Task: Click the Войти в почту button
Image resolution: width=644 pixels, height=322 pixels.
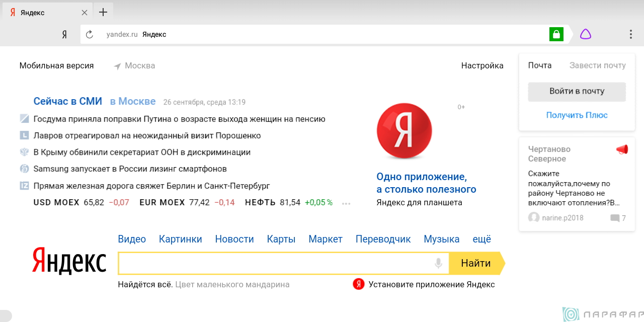Action: (577, 92)
